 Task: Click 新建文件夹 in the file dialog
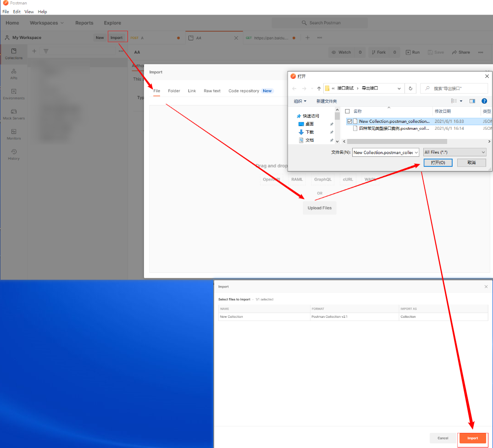tap(327, 101)
